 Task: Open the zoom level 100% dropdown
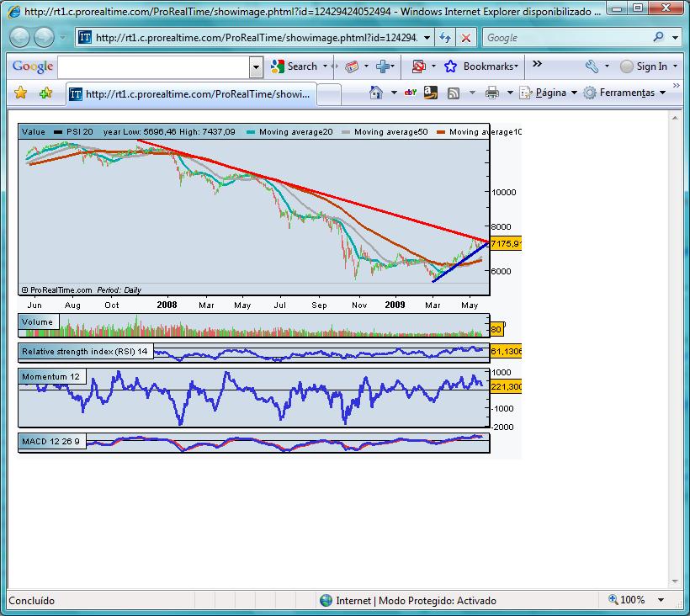coord(661,600)
